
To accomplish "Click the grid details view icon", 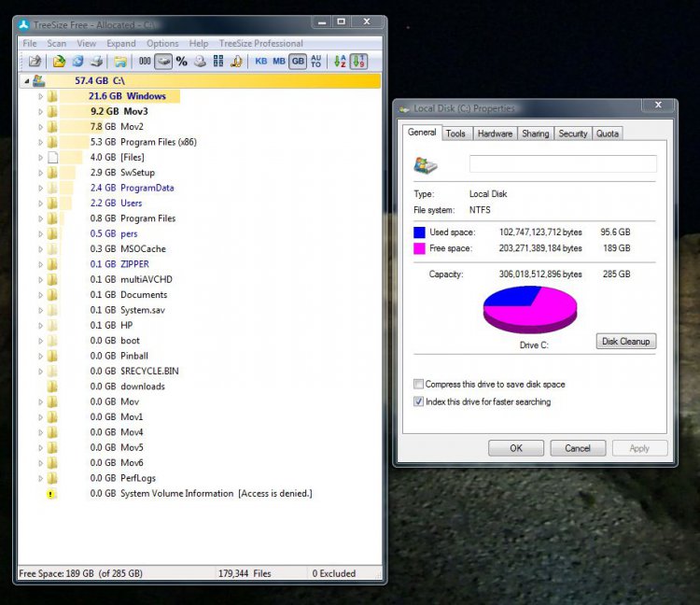I will click(218, 62).
